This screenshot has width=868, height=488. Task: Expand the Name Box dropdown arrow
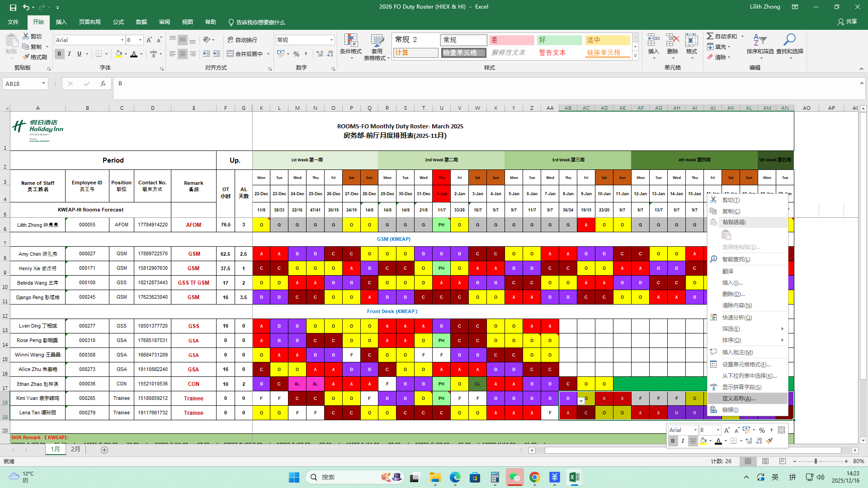click(x=43, y=84)
